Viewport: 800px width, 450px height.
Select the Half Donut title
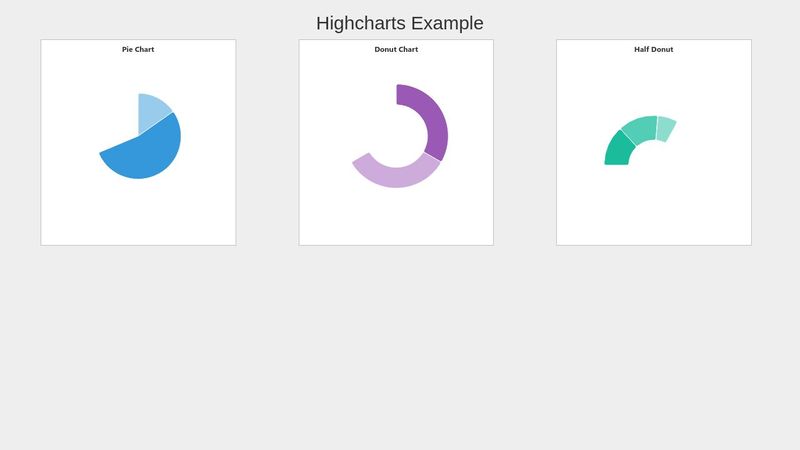tap(654, 49)
